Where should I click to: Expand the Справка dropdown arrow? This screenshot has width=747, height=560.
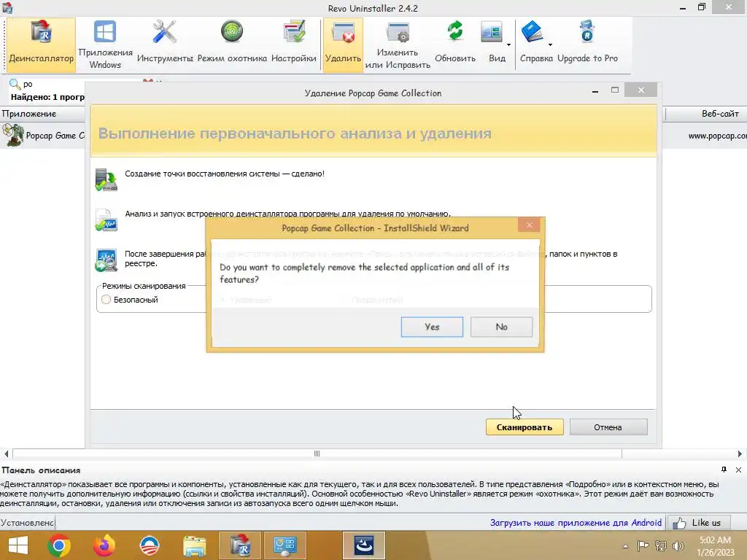coord(550,45)
